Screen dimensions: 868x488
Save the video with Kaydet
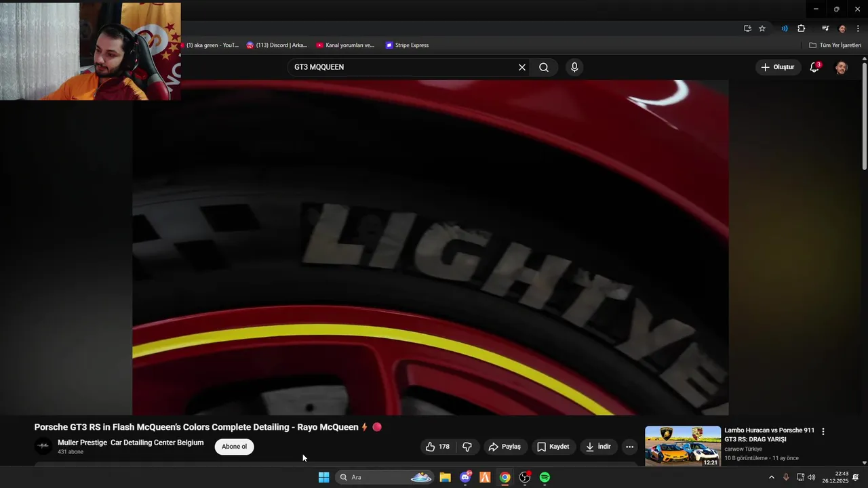point(553,447)
